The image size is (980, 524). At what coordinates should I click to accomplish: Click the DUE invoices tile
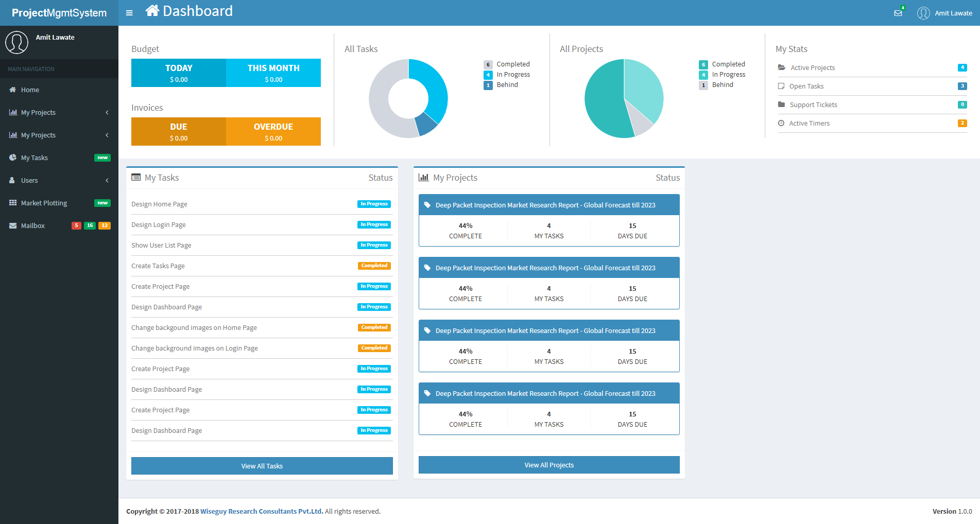[179, 131]
